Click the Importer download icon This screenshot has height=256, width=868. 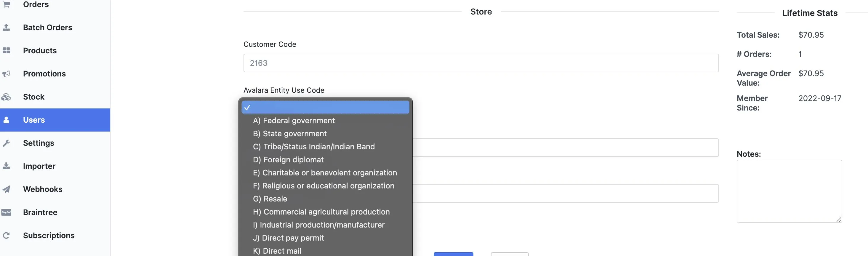[6, 166]
